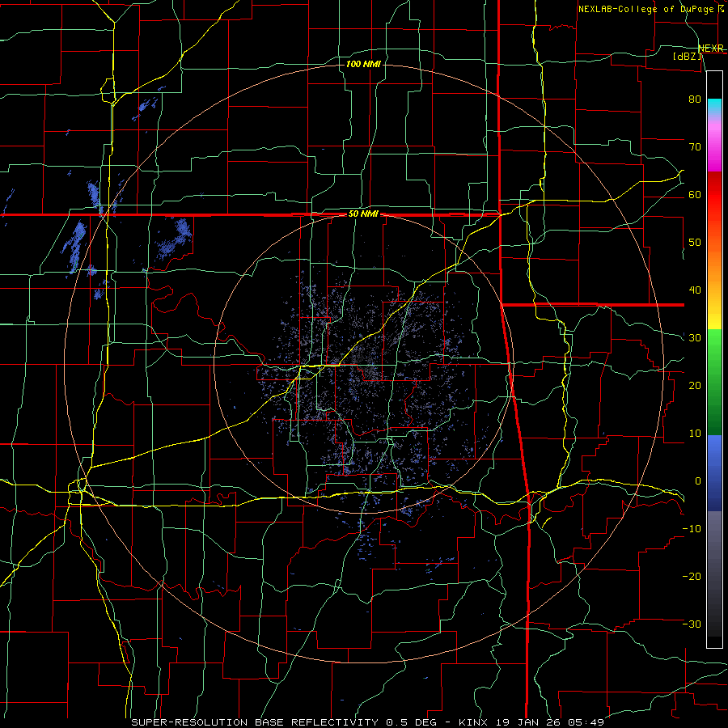Click the 80 value on the dBZ scale
The image size is (728, 728).
pyautogui.click(x=695, y=99)
